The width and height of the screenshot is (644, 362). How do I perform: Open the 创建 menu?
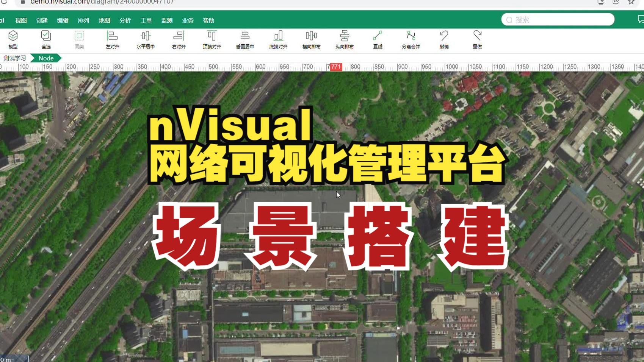(42, 20)
